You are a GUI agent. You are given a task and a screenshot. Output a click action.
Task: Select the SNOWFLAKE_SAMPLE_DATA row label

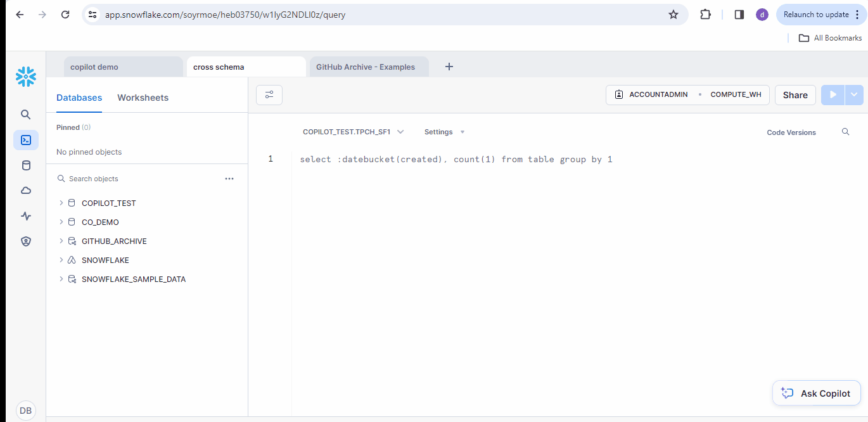[134, 279]
